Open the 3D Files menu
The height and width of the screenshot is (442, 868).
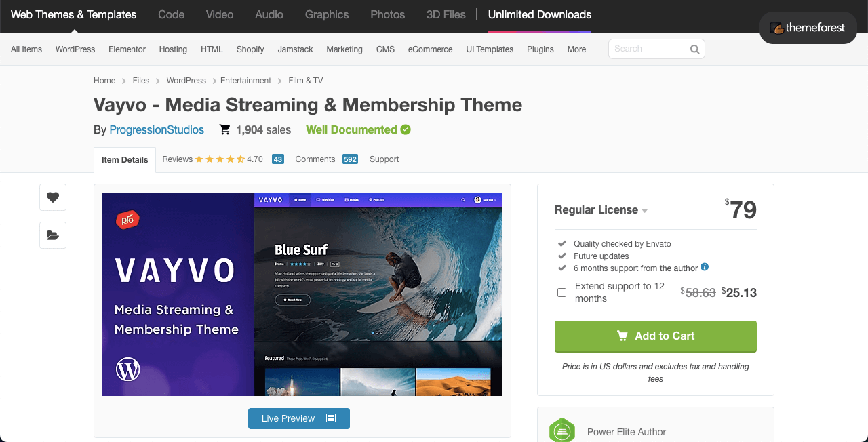tap(446, 14)
